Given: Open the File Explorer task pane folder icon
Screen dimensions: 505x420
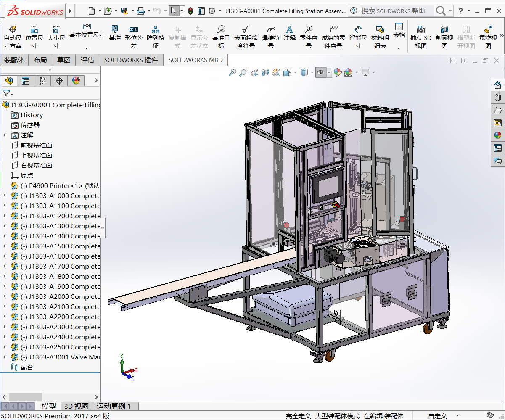Looking at the screenshot, I should [x=498, y=110].
